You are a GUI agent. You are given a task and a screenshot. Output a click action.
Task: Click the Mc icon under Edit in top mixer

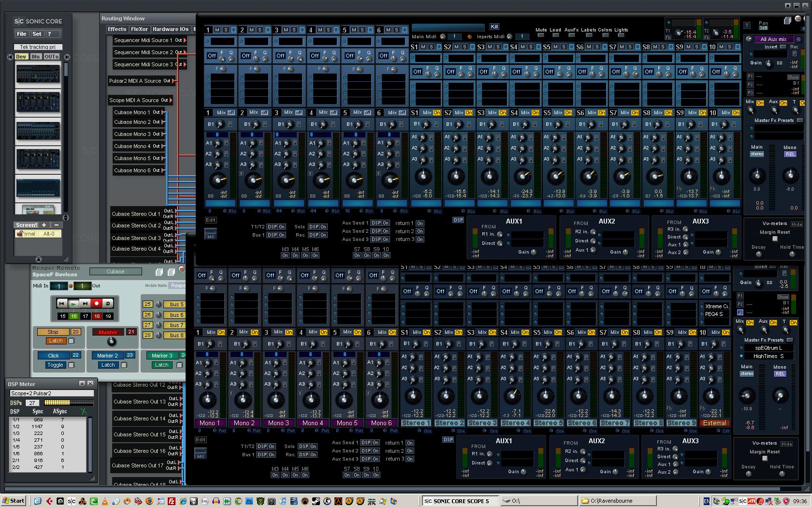click(211, 235)
